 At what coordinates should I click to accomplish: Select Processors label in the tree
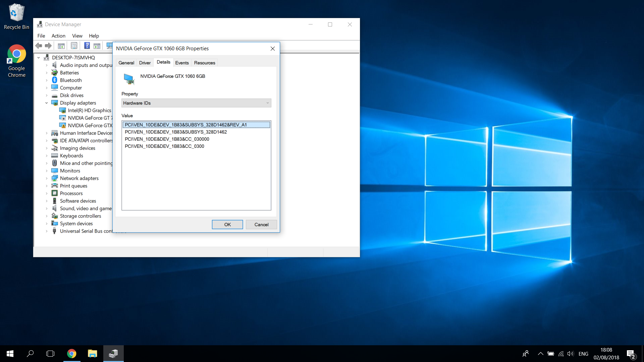click(x=71, y=193)
